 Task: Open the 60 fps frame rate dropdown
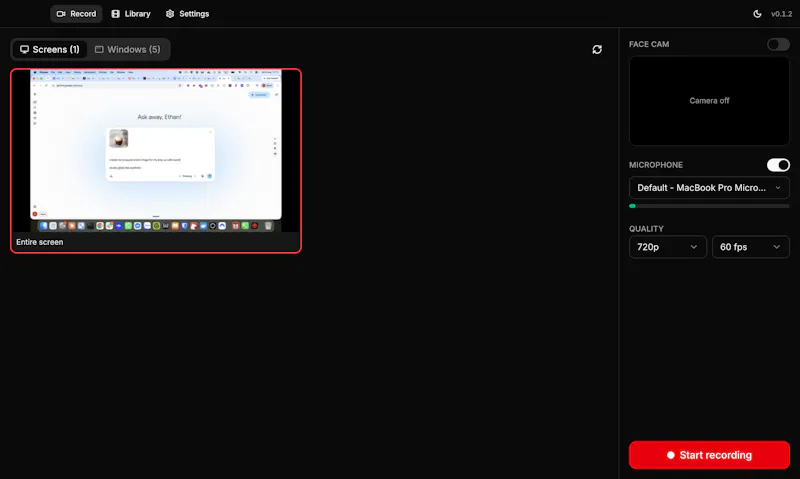(751, 247)
